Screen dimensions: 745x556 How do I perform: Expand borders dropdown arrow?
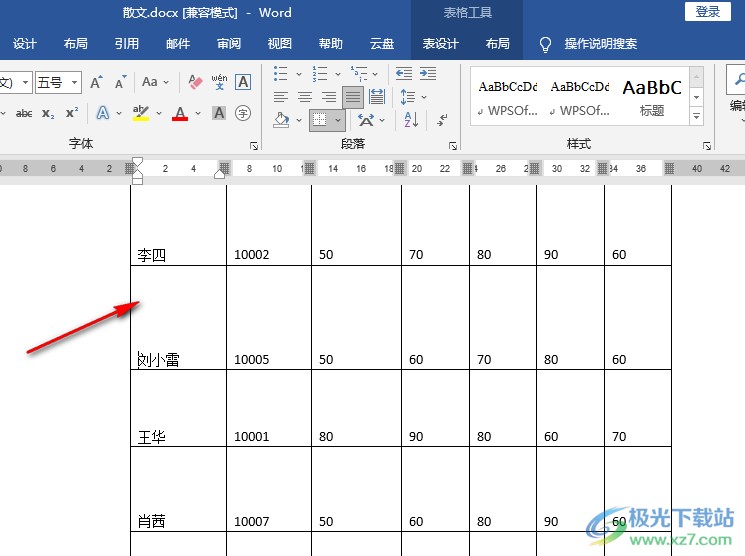pos(338,120)
